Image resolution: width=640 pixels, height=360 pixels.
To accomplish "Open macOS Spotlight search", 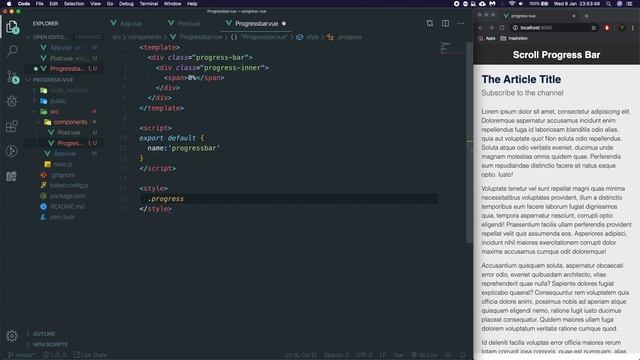I will click(608, 4).
